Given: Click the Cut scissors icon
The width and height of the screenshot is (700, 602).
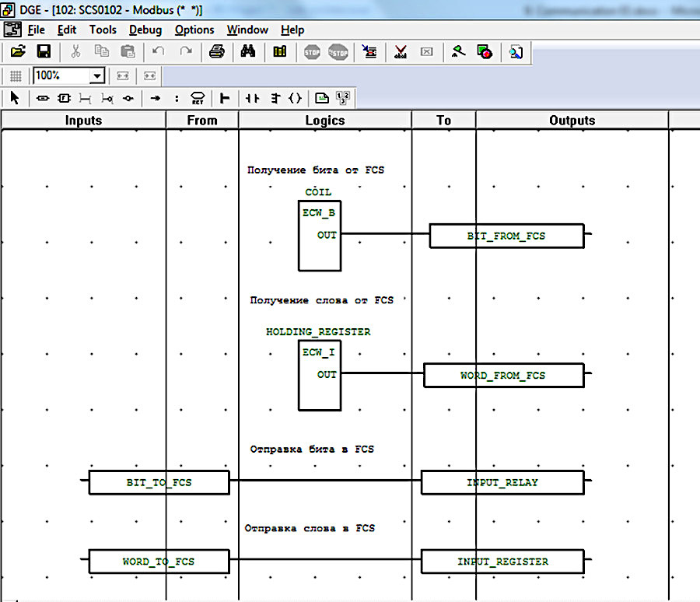Looking at the screenshot, I should pos(76,52).
